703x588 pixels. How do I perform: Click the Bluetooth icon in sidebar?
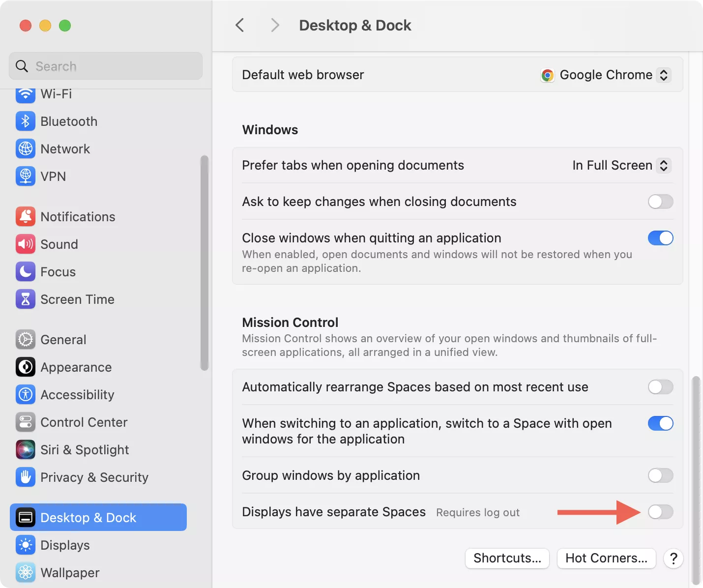(x=26, y=121)
